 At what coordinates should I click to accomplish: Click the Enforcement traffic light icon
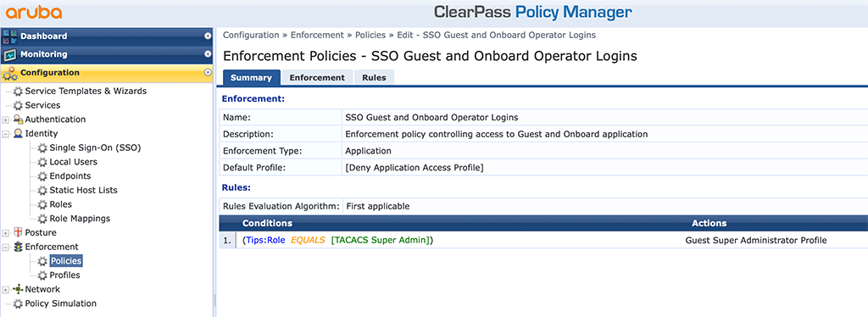click(19, 247)
